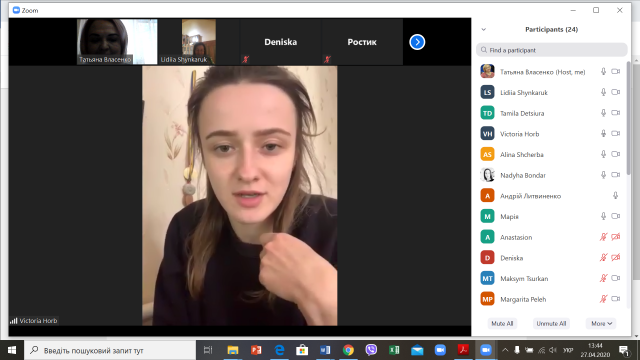The image size is (640, 360).
Task: Mute Alina Shcherba's microphone
Action: point(603,154)
